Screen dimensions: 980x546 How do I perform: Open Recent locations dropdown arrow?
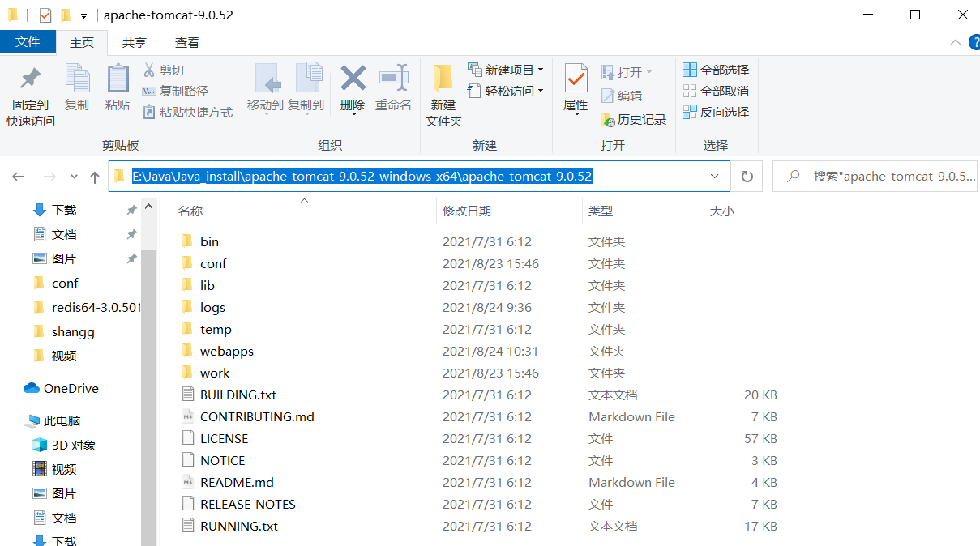pyautogui.click(x=74, y=177)
